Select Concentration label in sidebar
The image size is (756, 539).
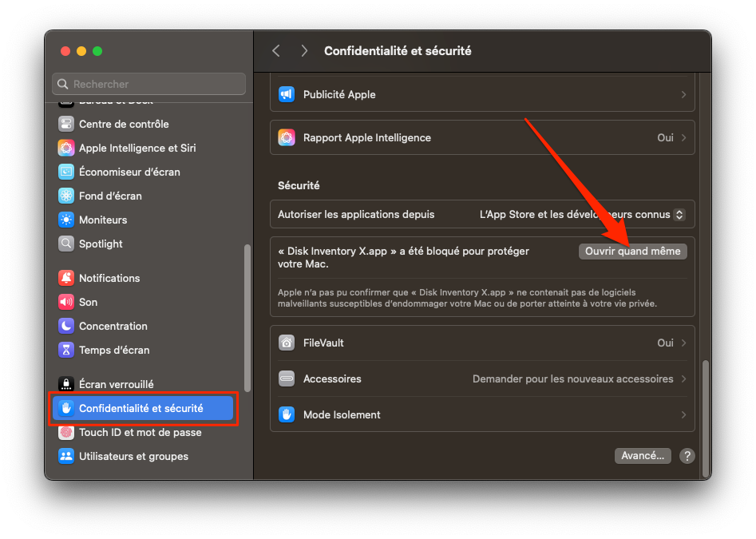[x=113, y=326]
